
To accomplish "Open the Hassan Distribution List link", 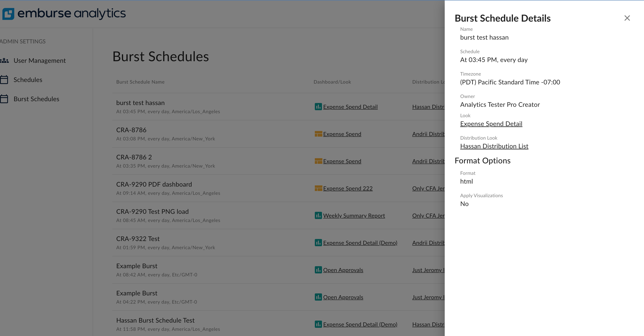I will (494, 146).
